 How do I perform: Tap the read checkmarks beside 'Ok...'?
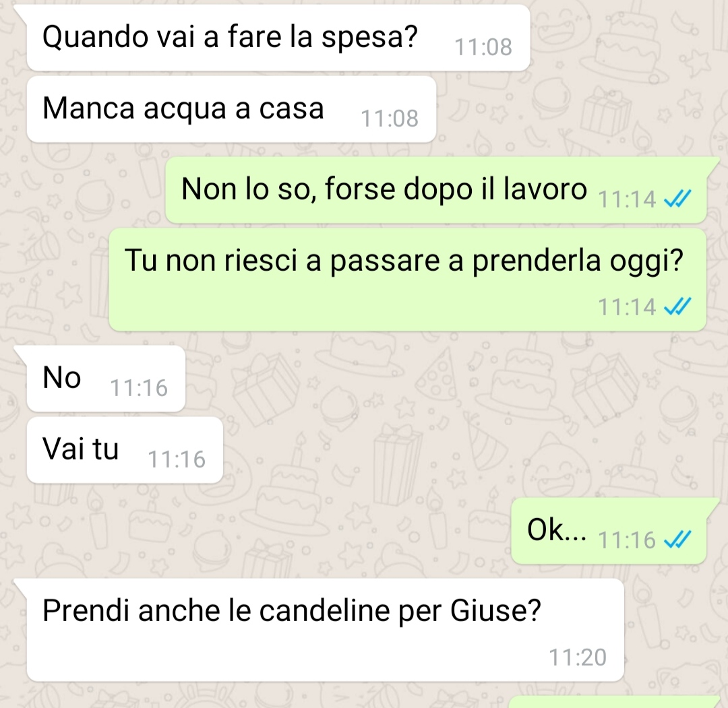677,540
